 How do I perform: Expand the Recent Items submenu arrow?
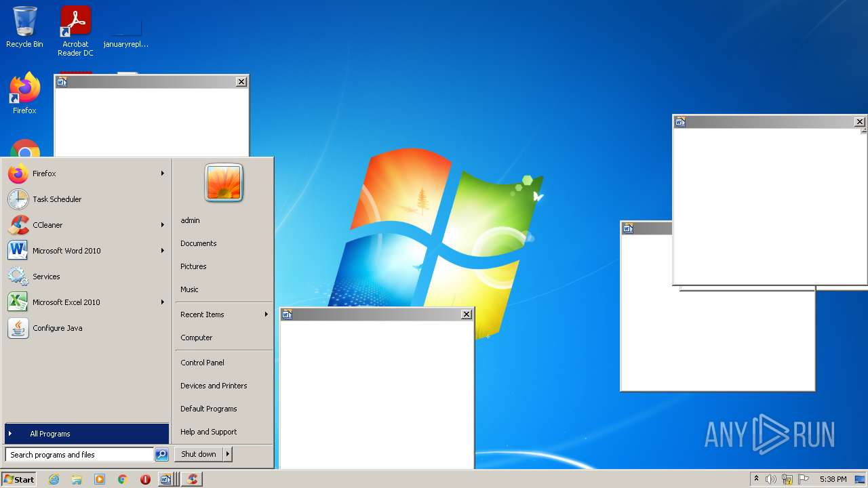point(267,314)
